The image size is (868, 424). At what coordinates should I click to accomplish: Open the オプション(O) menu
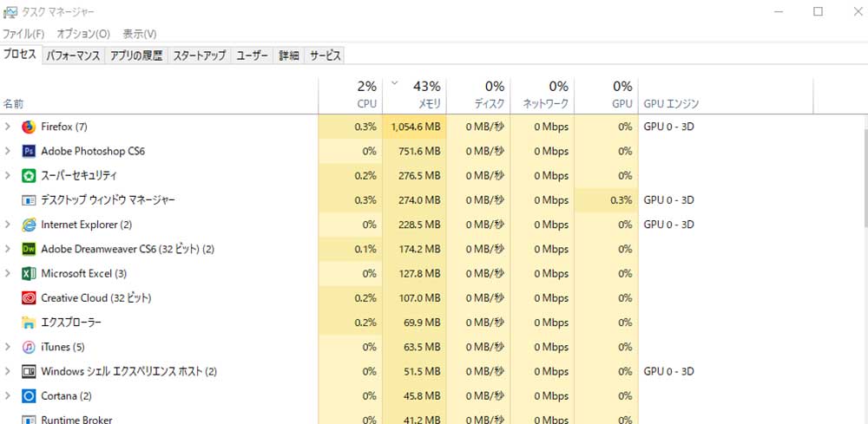[83, 34]
